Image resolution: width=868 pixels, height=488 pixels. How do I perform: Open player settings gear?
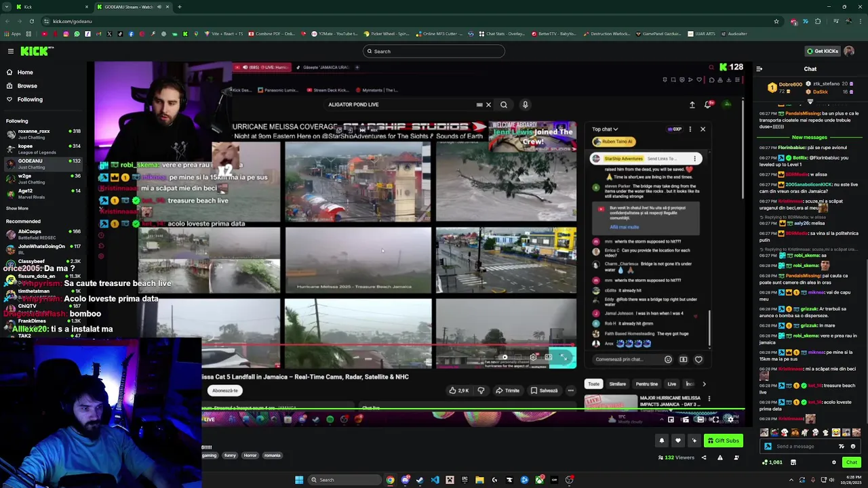tap(729, 420)
